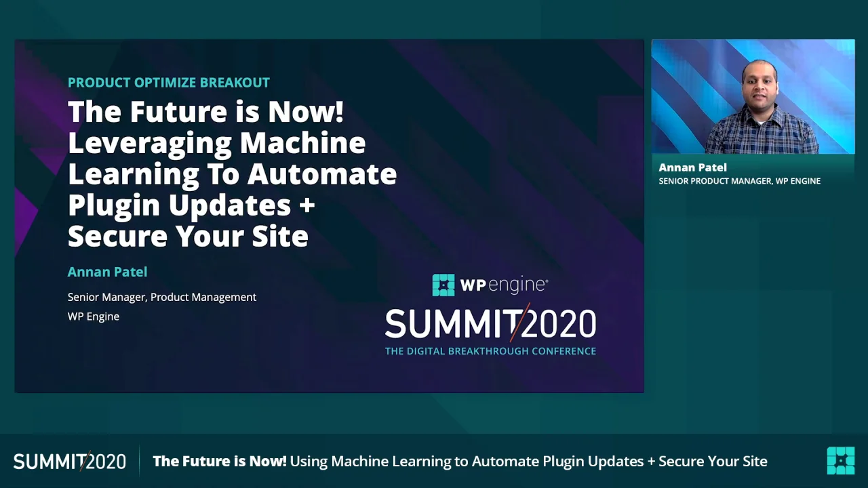
Task: Click 'Annan Patel' name on the slide
Action: coord(107,272)
